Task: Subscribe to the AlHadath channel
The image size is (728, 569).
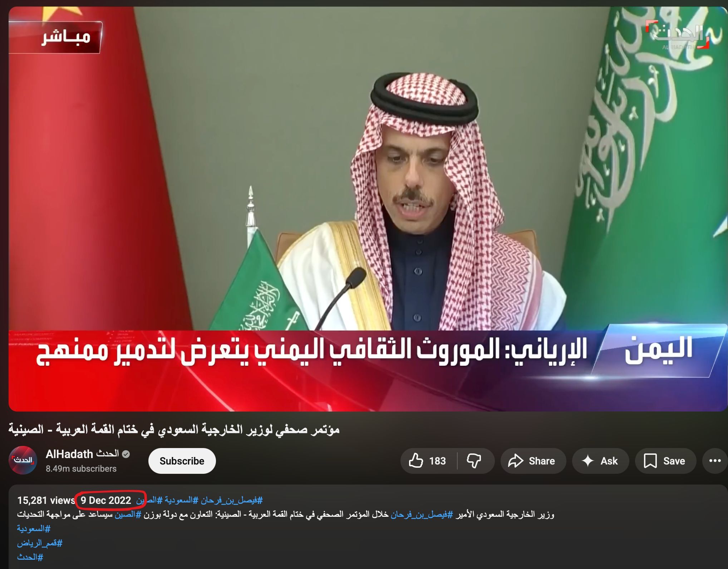Action: (182, 461)
